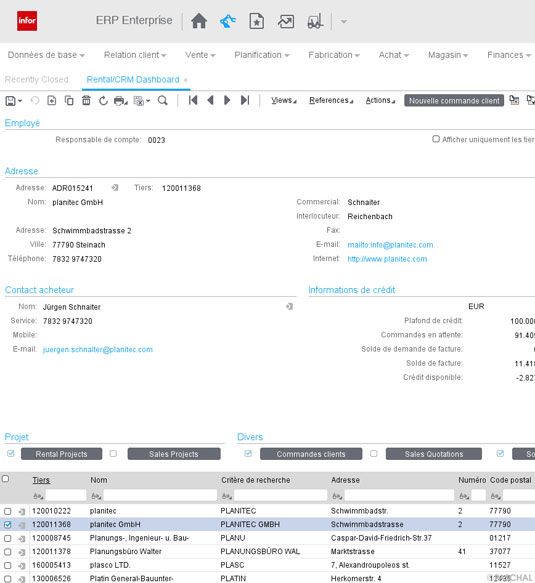Check the Sales Projects checkbox
This screenshot has width=535, height=583.
pyautogui.click(x=113, y=454)
